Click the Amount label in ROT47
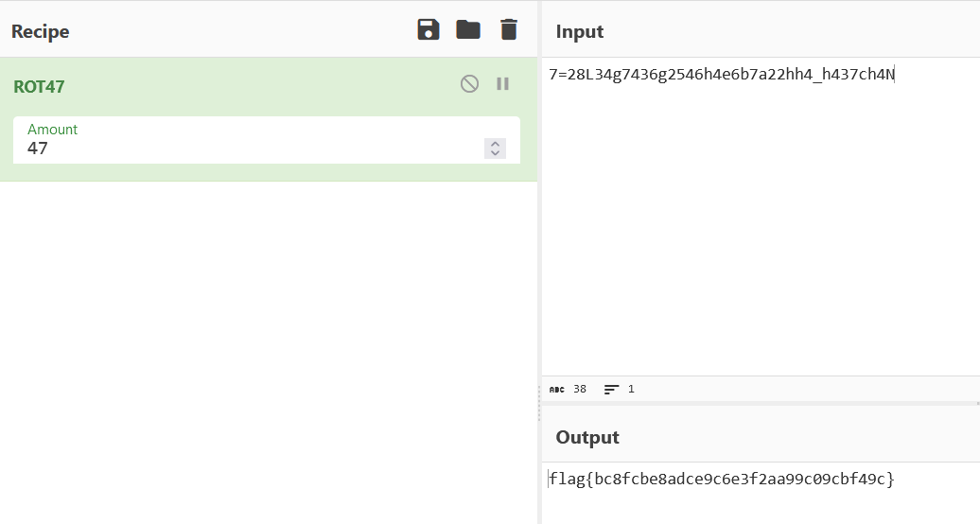The image size is (980, 524). [53, 130]
